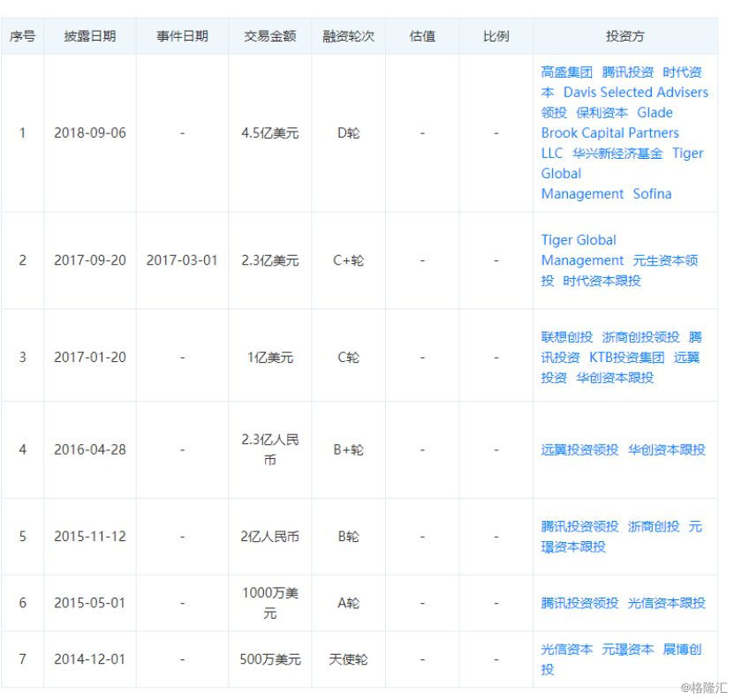Open 腾讯投资领投 link in the B轮 row
The height and width of the screenshot is (700, 734).
pyautogui.click(x=579, y=526)
